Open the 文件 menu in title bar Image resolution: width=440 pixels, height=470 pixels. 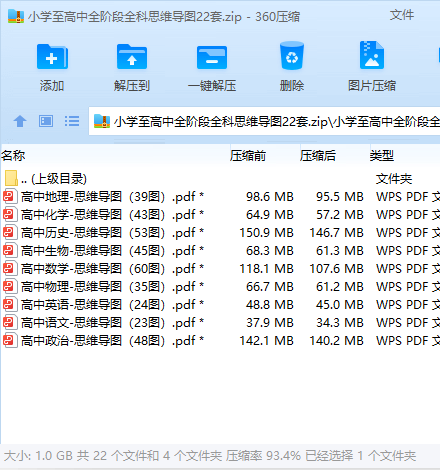pos(402,15)
